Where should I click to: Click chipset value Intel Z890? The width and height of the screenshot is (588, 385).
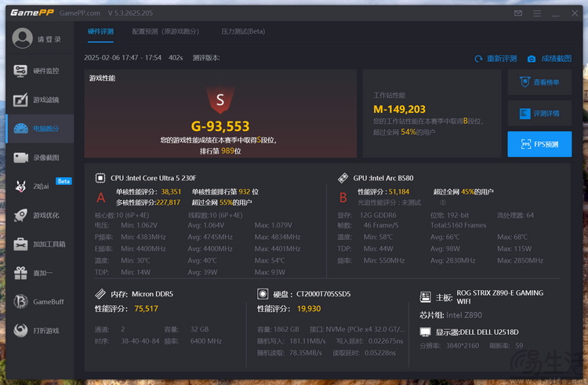[x=464, y=315]
